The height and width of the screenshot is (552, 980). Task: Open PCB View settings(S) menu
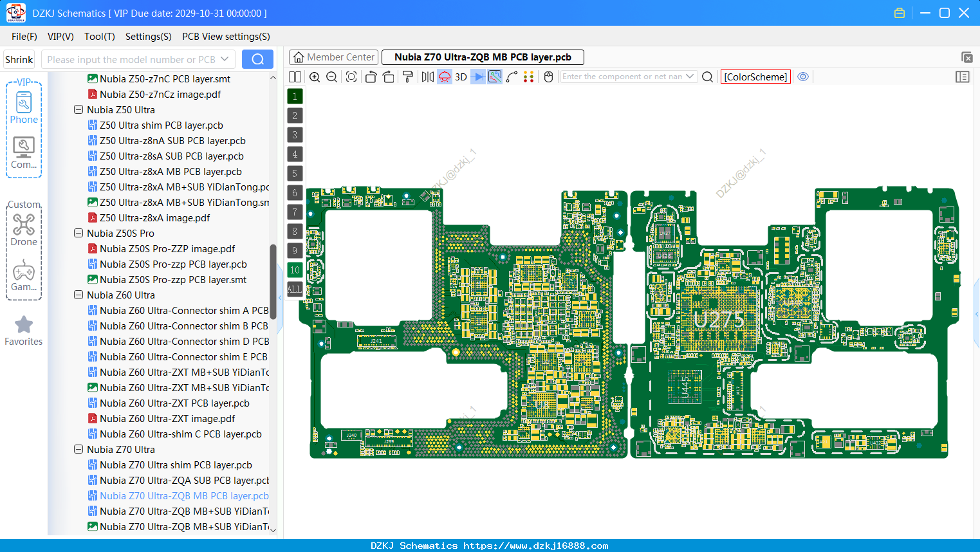(x=226, y=37)
